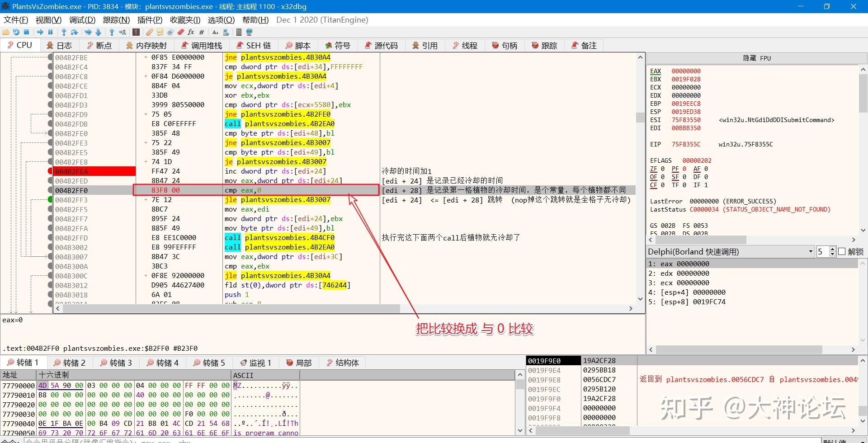Click the Restart debuggee icon
This screenshot has height=443, width=868.
point(16,32)
